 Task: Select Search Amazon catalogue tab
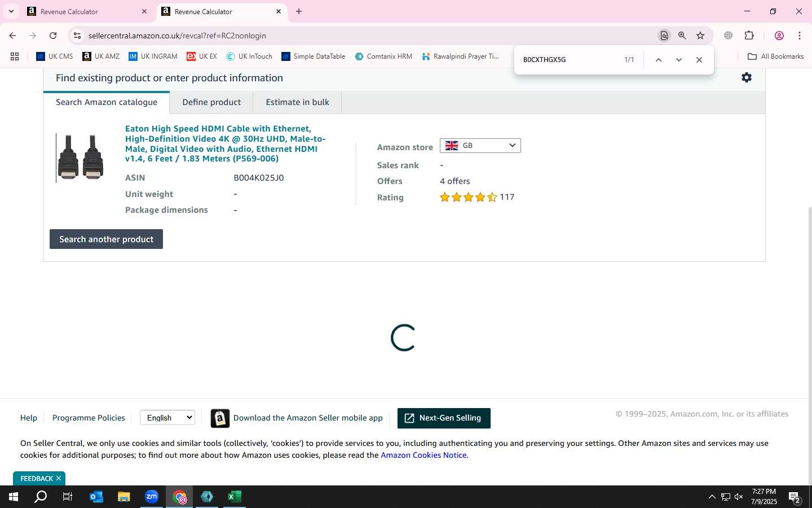107,102
